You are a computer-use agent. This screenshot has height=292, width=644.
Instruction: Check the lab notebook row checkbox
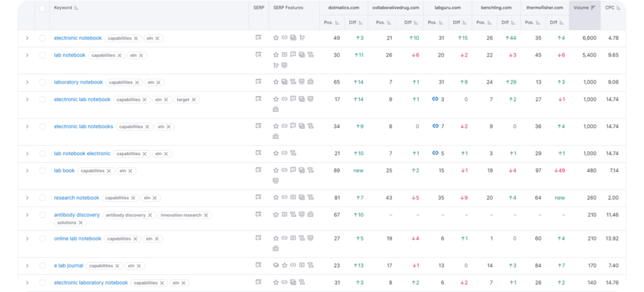[x=42, y=55]
